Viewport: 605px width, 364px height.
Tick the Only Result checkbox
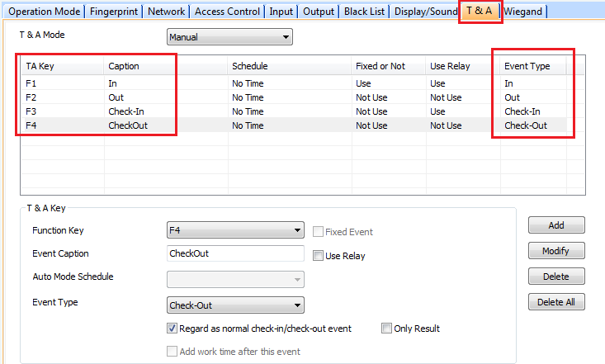coord(386,329)
